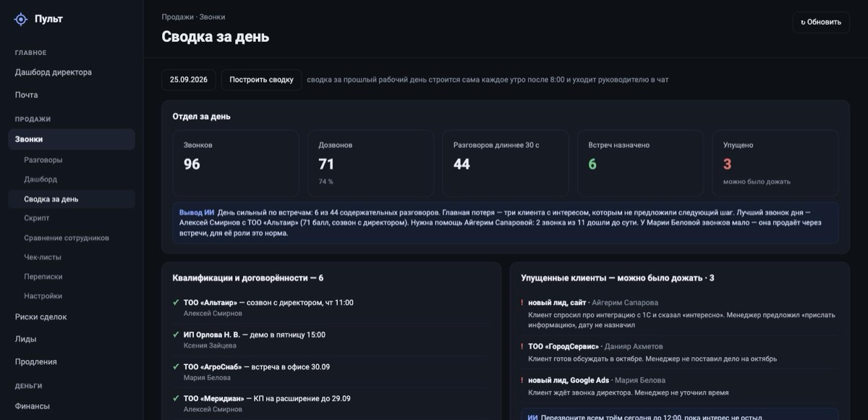Screen dimensions: 868x420
Task: Click the exclamation icon beside ТОО «ГородСервис»
Action: 522,347
